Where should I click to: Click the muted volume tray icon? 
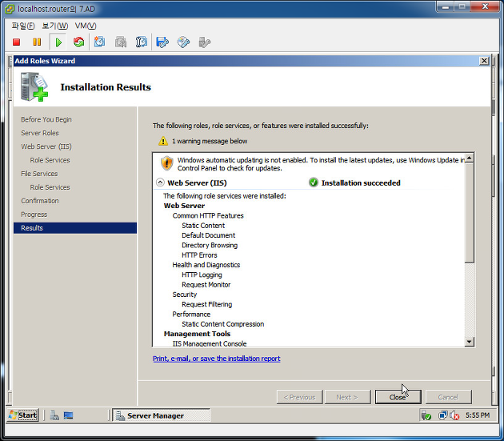(455, 415)
